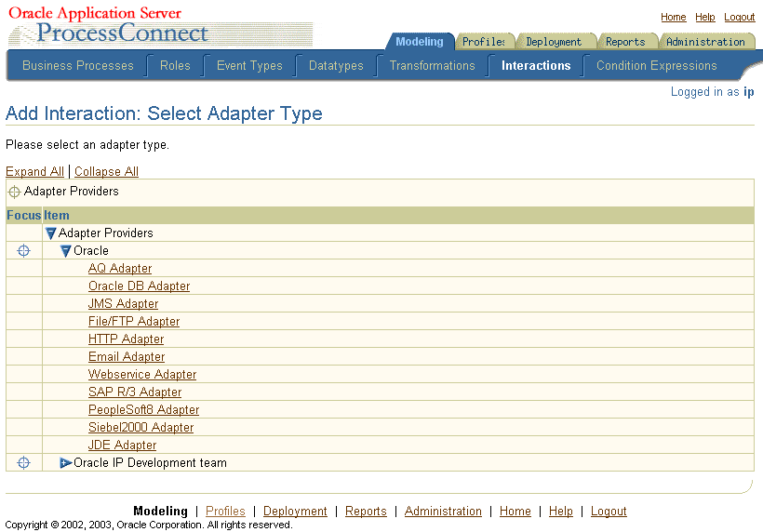Go to Transformations subtab
Screen dimensions: 763x532
(432, 66)
